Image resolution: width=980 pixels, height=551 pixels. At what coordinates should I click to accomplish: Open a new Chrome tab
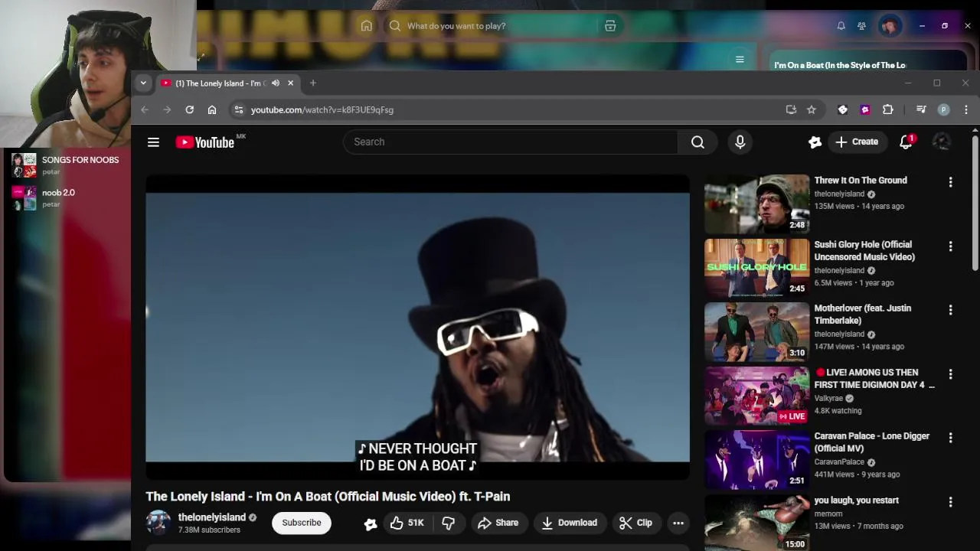(312, 83)
